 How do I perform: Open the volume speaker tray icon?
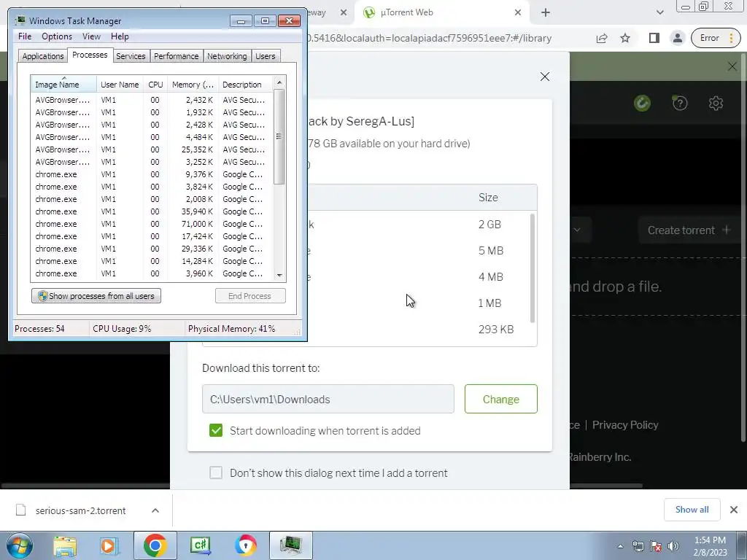coord(673,546)
